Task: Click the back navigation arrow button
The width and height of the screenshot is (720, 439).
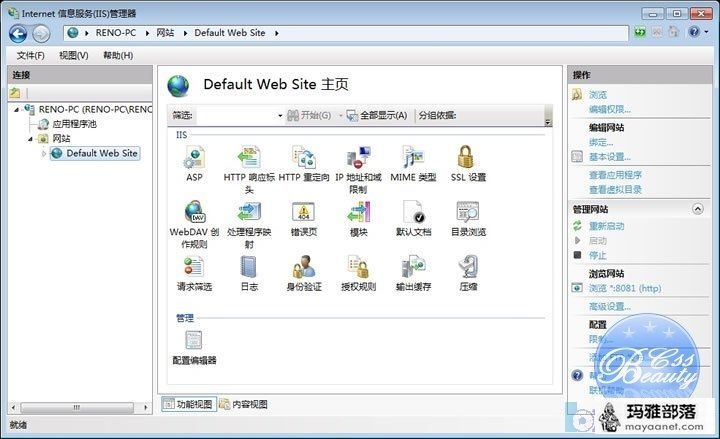Action: coord(18,33)
